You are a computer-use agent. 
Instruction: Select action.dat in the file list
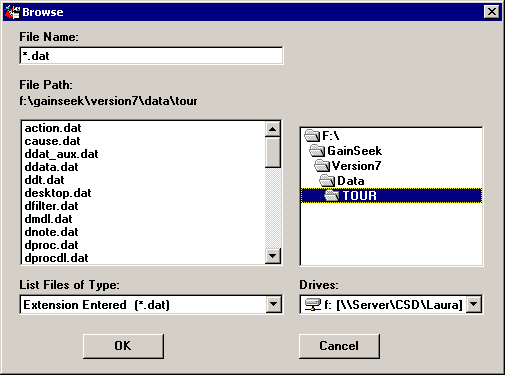53,128
